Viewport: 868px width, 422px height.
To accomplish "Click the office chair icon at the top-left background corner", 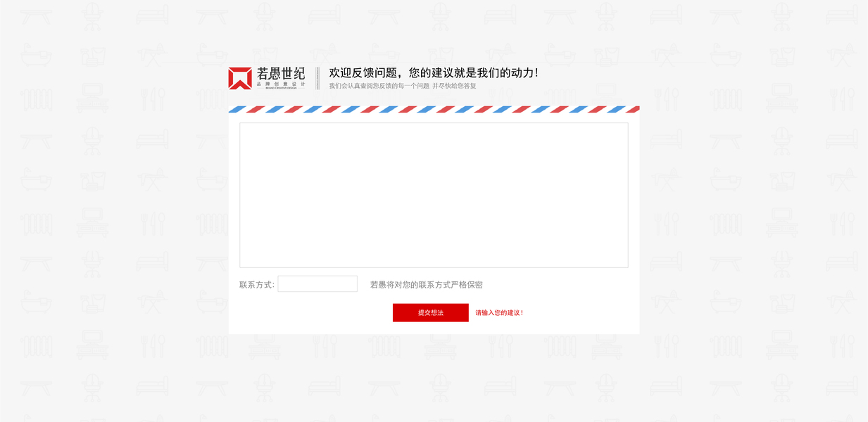I will pos(92,15).
